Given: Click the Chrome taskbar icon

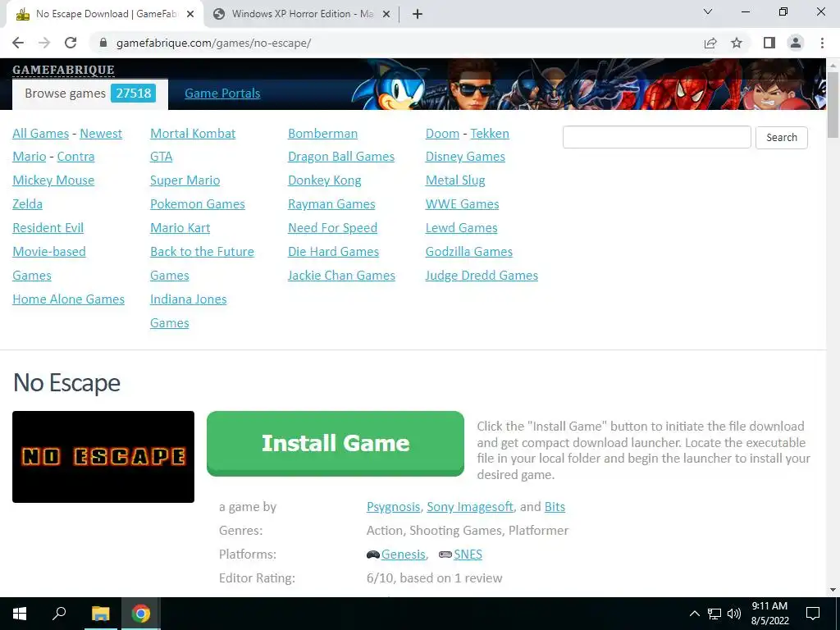Looking at the screenshot, I should tap(141, 614).
